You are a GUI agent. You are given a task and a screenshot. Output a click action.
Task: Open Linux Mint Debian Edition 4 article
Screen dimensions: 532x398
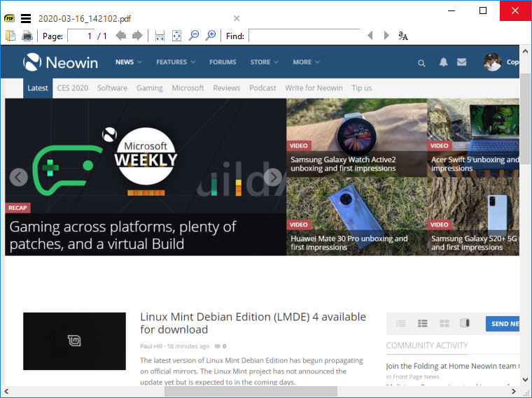coord(253,323)
